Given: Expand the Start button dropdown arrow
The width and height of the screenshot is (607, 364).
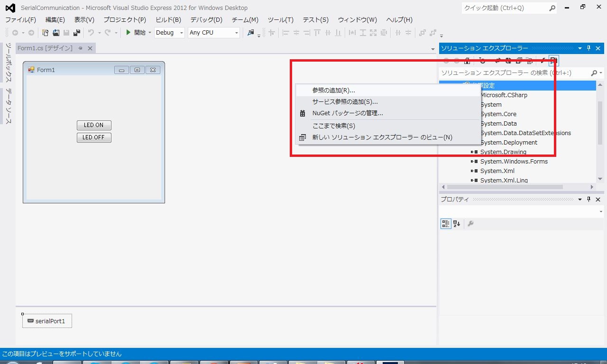Looking at the screenshot, I should pos(150,33).
